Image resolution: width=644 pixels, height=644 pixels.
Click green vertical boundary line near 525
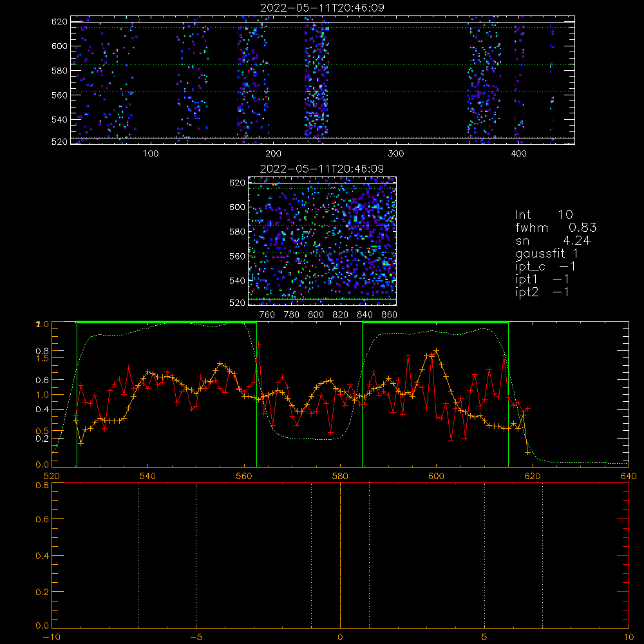pyautogui.click(x=77, y=394)
